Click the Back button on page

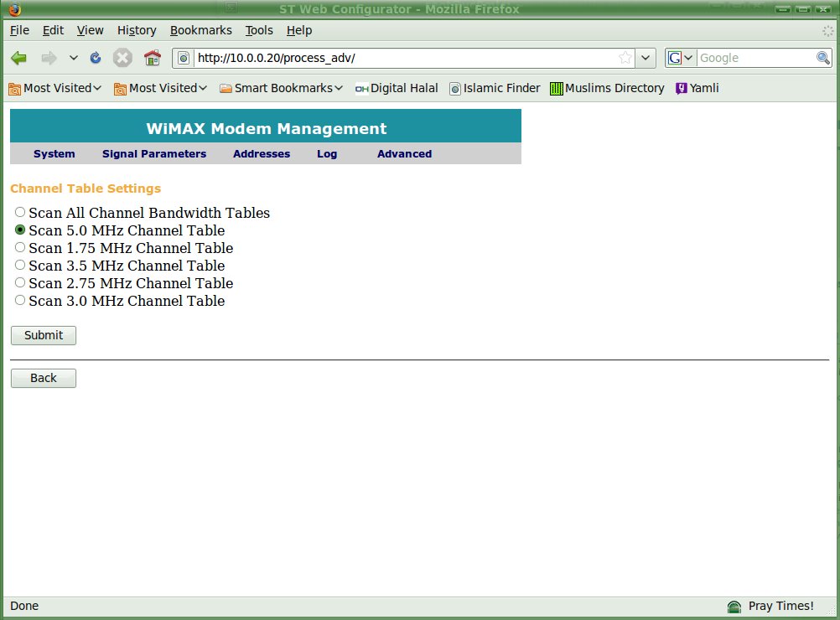(44, 378)
